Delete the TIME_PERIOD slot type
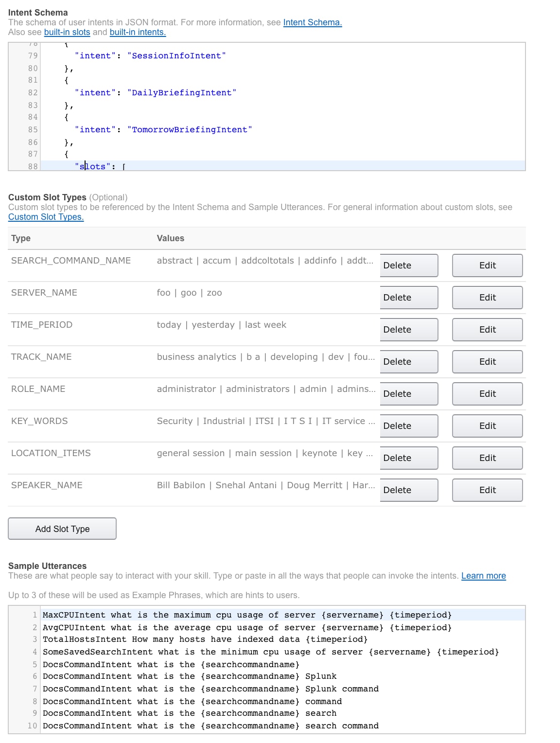The height and width of the screenshot is (743, 560). click(x=409, y=330)
